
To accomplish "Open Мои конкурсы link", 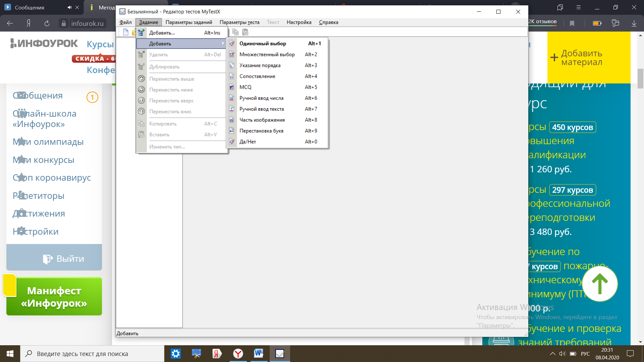I will (43, 160).
